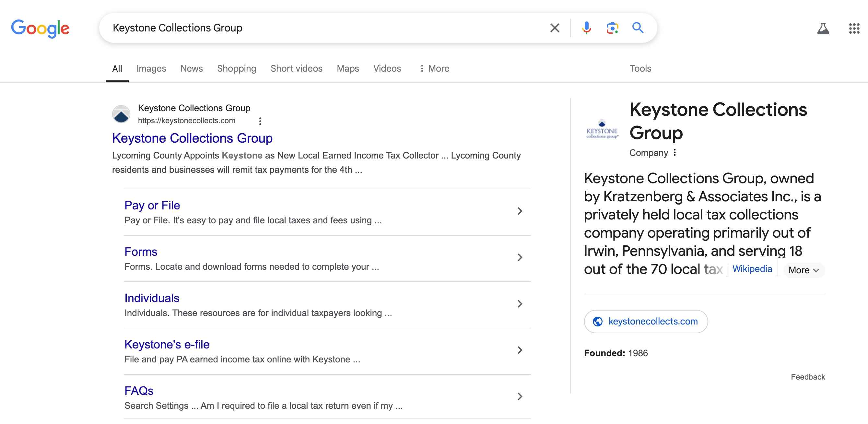Click the Keystone favicon in first result
Image resolution: width=868 pixels, height=424 pixels.
click(121, 114)
